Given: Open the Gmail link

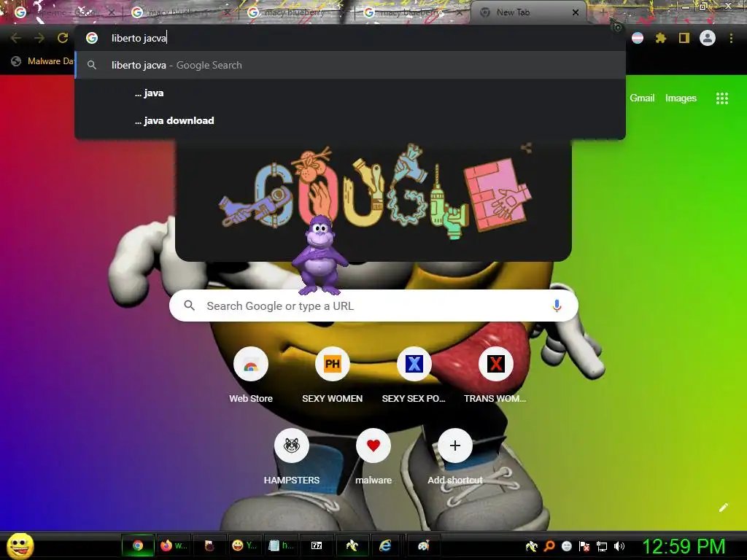Looking at the screenshot, I should [x=642, y=98].
